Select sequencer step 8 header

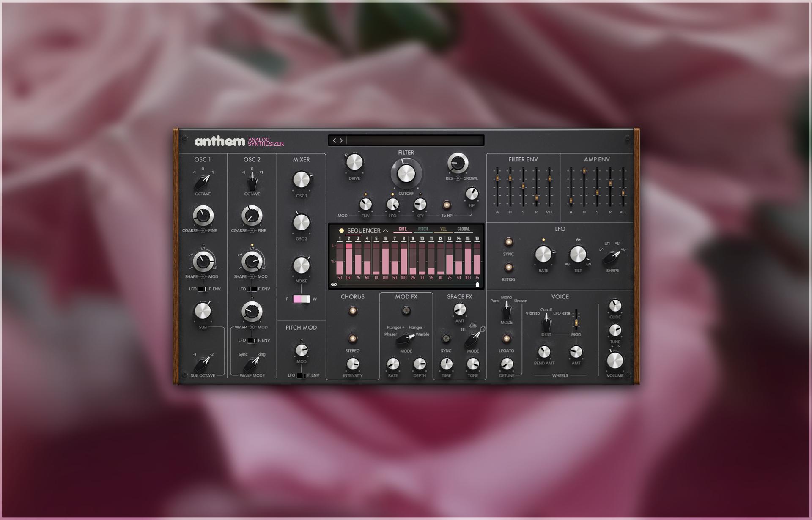click(404, 239)
